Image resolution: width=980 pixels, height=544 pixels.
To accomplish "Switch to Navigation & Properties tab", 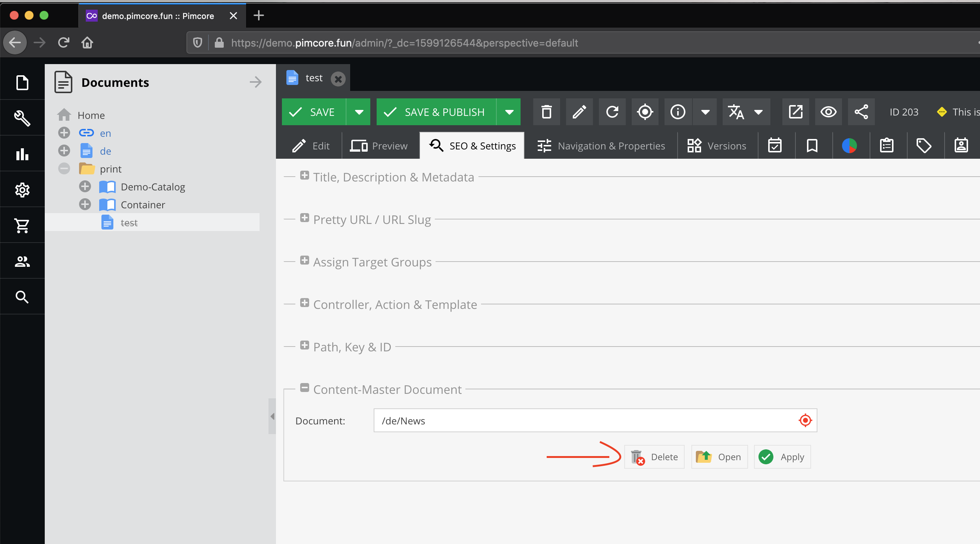I will click(601, 146).
